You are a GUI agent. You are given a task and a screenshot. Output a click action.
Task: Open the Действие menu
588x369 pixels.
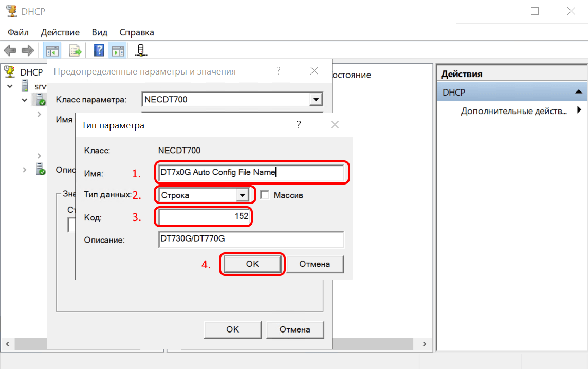click(x=60, y=32)
